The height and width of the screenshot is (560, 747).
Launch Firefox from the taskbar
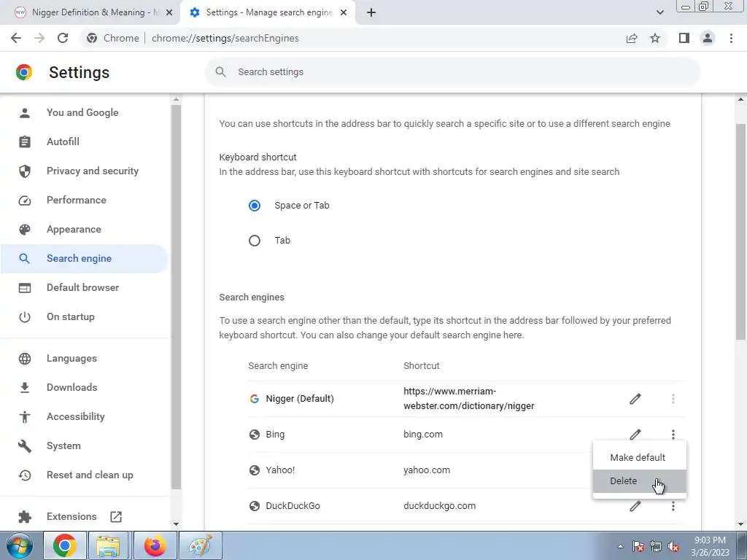coord(155,545)
